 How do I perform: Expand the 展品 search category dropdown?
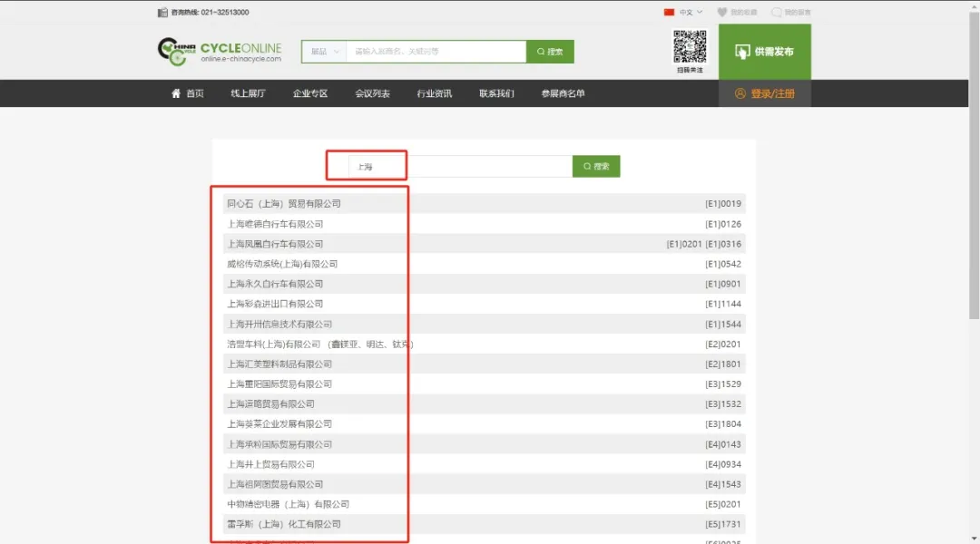pos(324,52)
